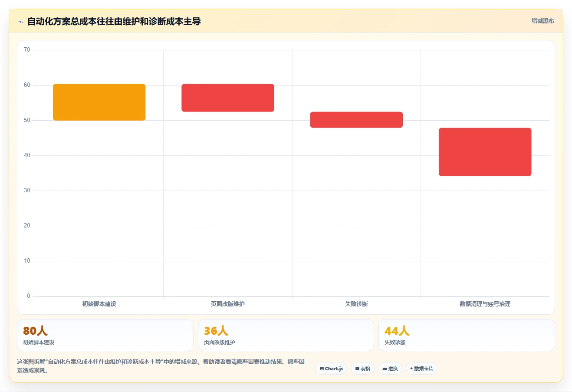Screen dimensions: 572x392
Task: Click the red 页面改版维护 bar
Action: coord(228,98)
